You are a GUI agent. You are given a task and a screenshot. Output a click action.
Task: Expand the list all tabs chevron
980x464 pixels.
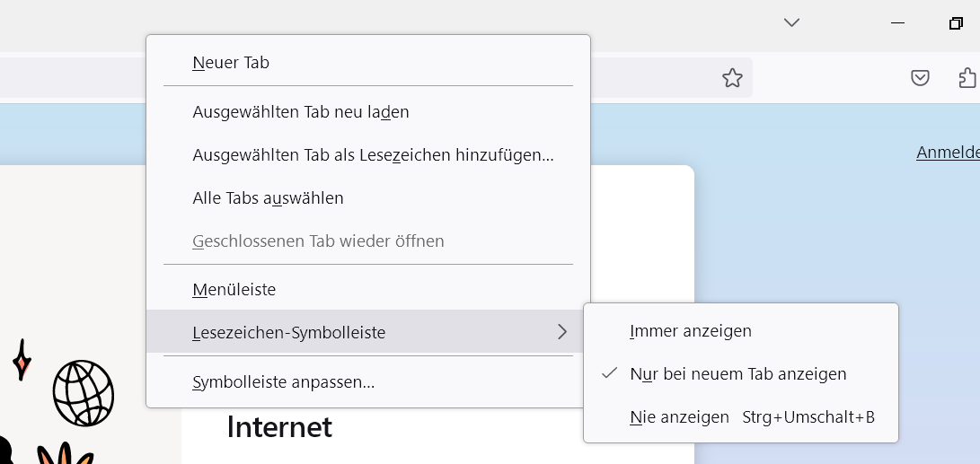791,23
